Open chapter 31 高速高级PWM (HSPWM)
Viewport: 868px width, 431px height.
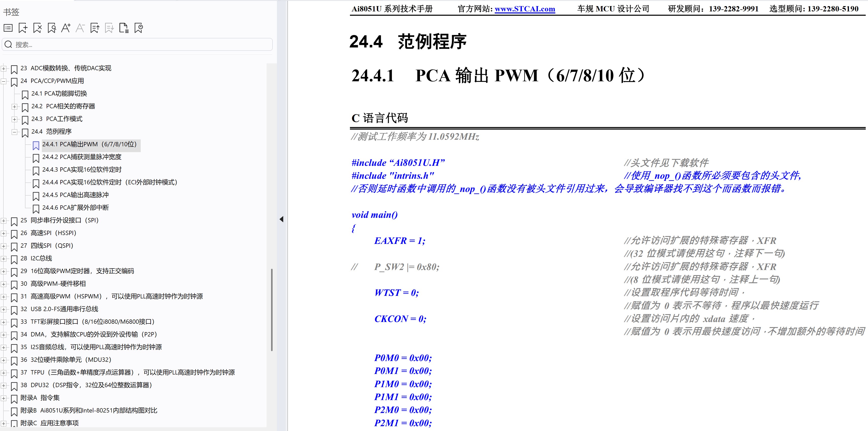(x=112, y=296)
